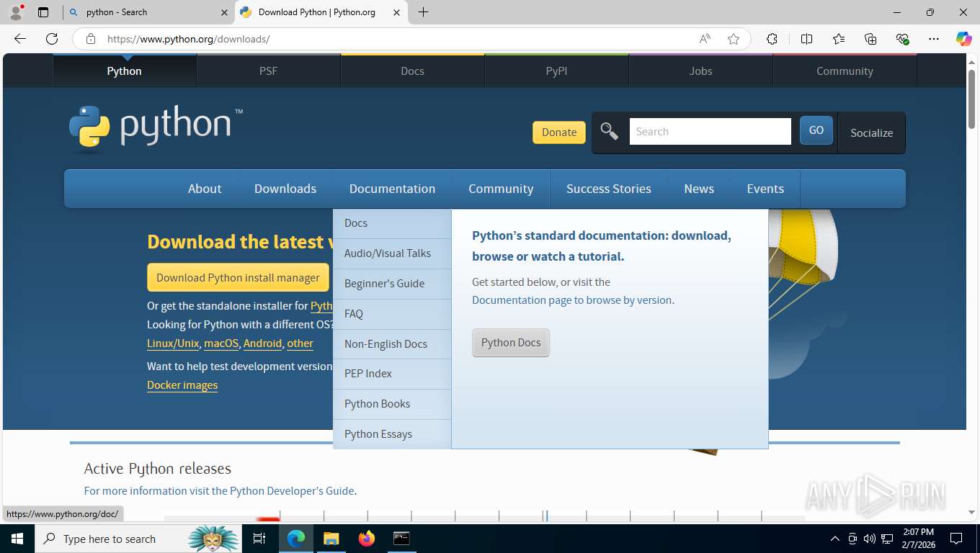Choose FAQ in Documentation submenu
The height and width of the screenshot is (553, 980).
tap(392, 314)
